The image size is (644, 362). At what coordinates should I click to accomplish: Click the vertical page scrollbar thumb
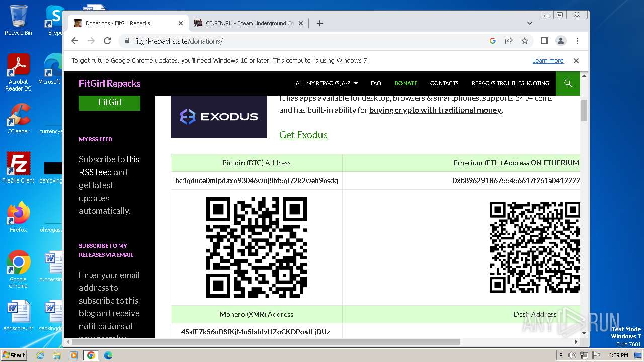[584, 110]
